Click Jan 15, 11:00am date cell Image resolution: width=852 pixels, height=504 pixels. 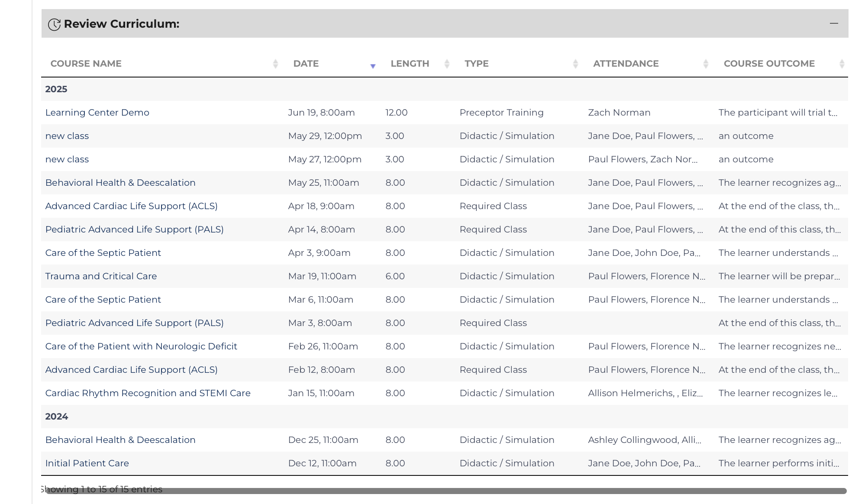pyautogui.click(x=321, y=393)
